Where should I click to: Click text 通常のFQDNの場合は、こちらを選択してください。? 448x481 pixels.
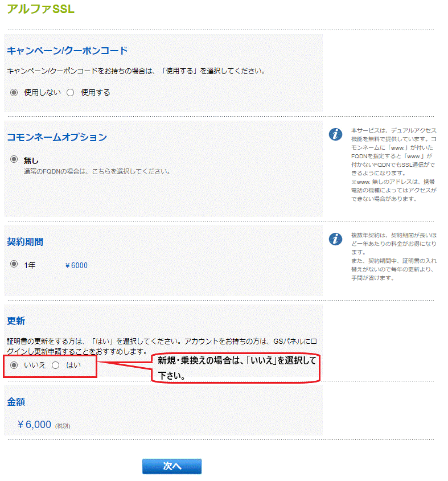point(97,171)
